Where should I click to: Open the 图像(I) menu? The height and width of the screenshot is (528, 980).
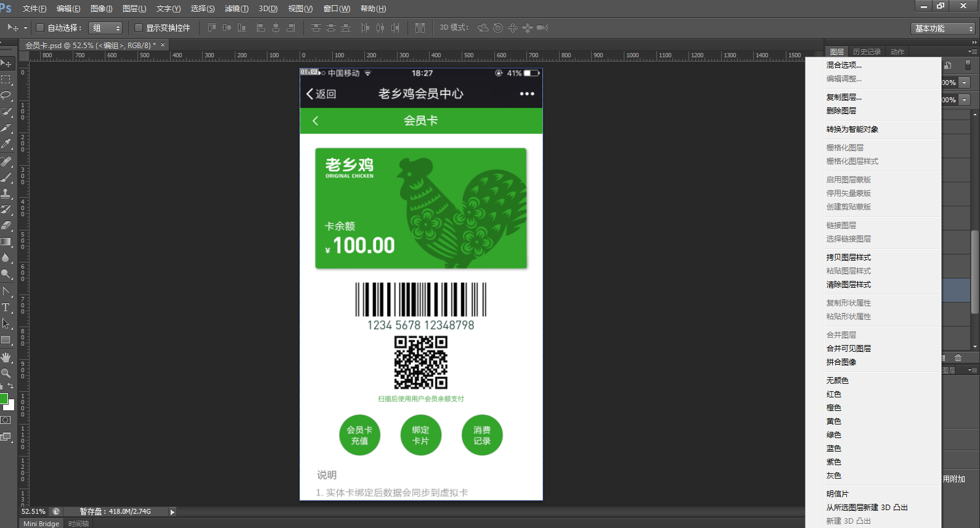pyautogui.click(x=101, y=9)
